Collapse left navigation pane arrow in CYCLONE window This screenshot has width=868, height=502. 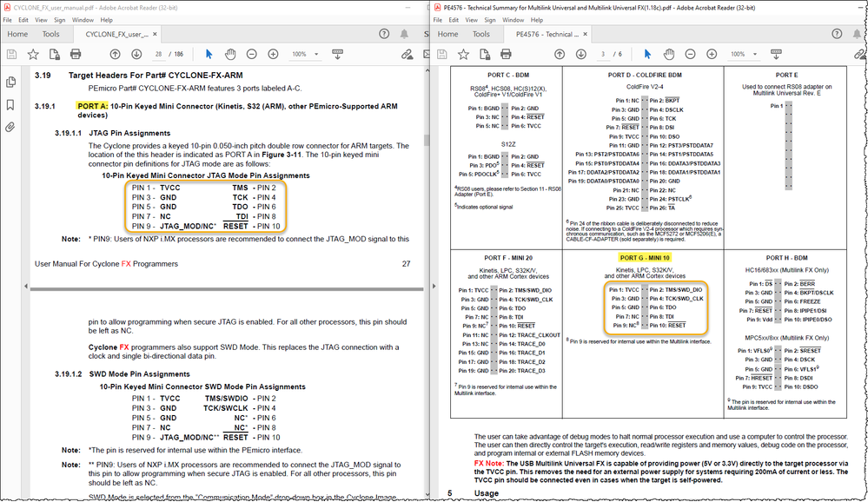25,286
